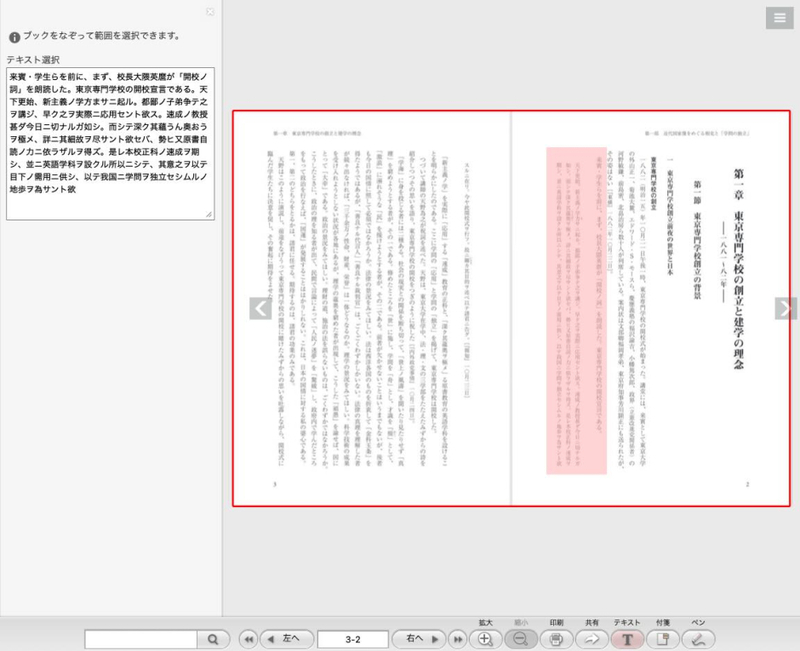Close the text selection side panel
The width and height of the screenshot is (800, 651).
point(209,12)
